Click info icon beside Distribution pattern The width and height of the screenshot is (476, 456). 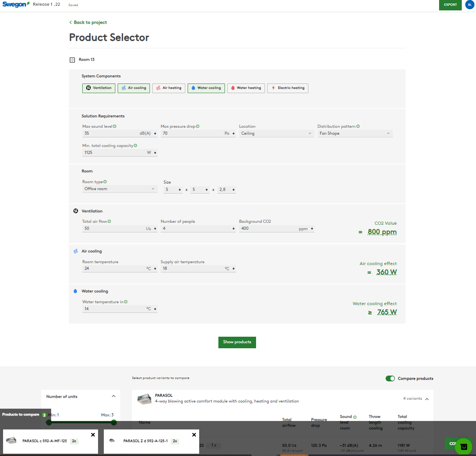[358, 126]
